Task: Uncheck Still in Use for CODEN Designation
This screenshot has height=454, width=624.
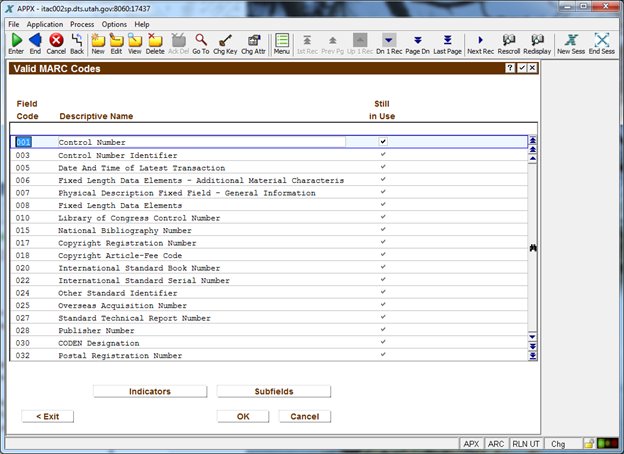Action: point(382,343)
